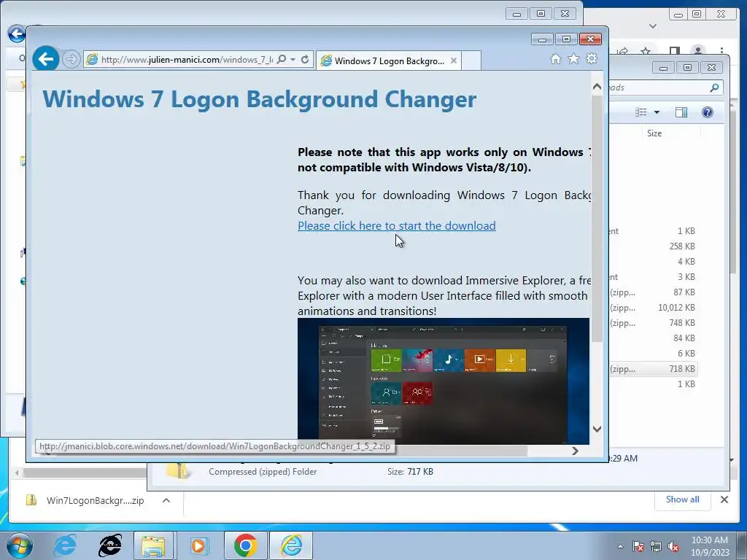Screen dimensions: 747x560
Task: Click the page's vertical scrollbar down arrow
Action: pos(597,429)
